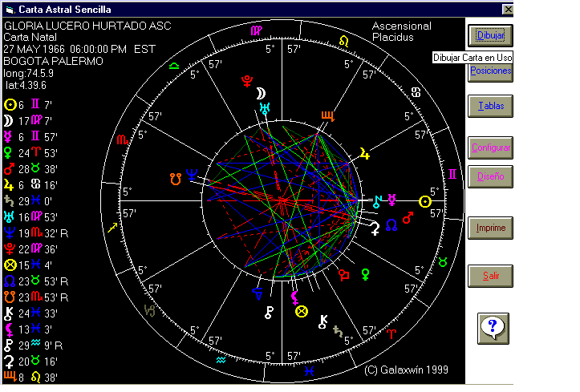Screen dimensions: 580x392
Task: Click the green Venus glyph on the chart
Action: coord(365,275)
